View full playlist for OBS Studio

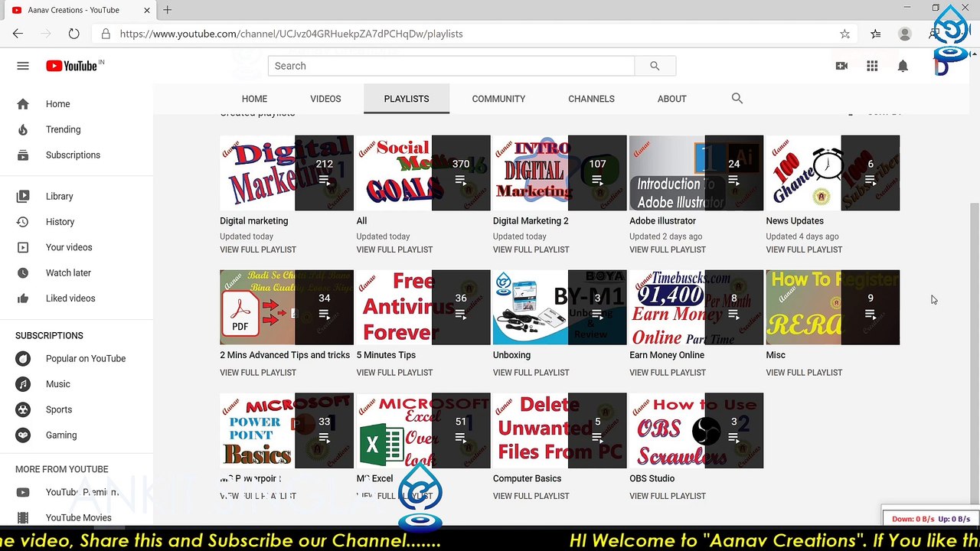668,496
